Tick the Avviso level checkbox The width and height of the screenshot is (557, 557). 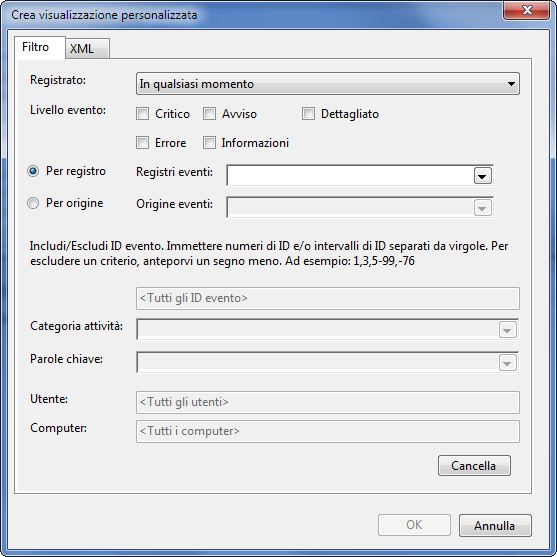tap(209, 114)
